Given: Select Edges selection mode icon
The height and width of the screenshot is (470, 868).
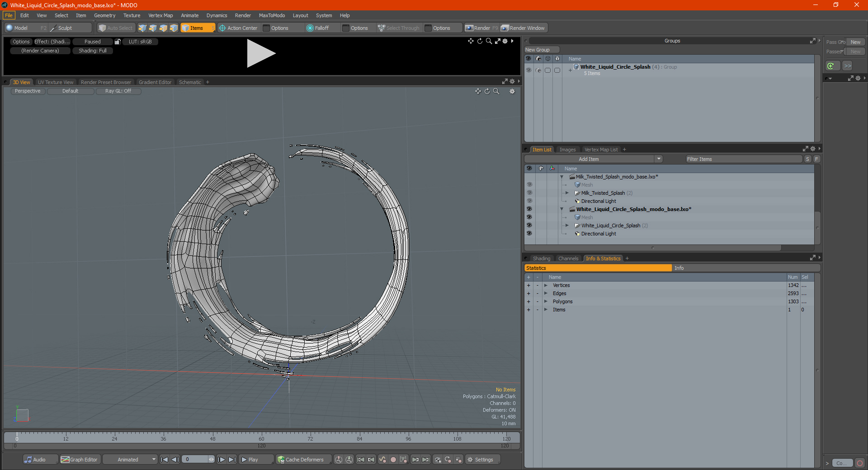Looking at the screenshot, I should [x=153, y=28].
